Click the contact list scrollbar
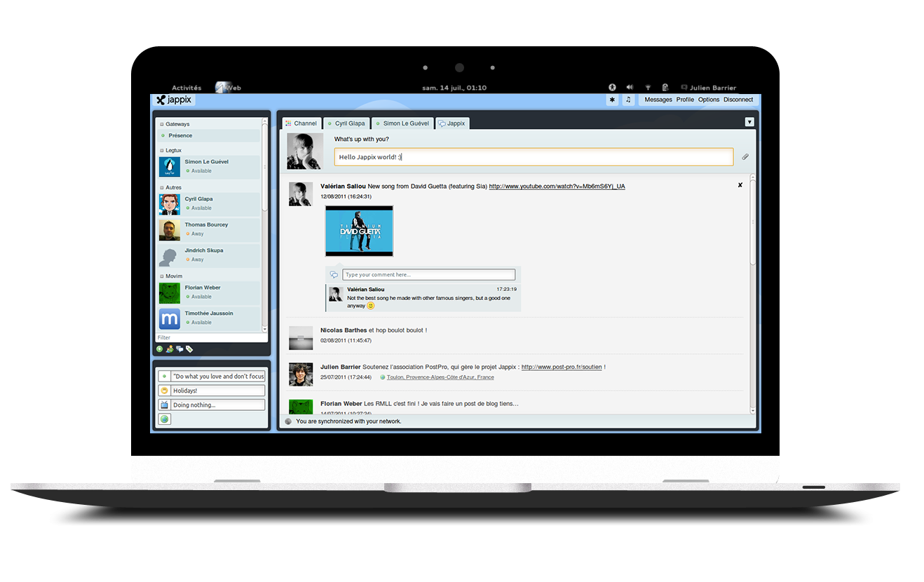Viewport: 924px width, 582px height. point(265,168)
